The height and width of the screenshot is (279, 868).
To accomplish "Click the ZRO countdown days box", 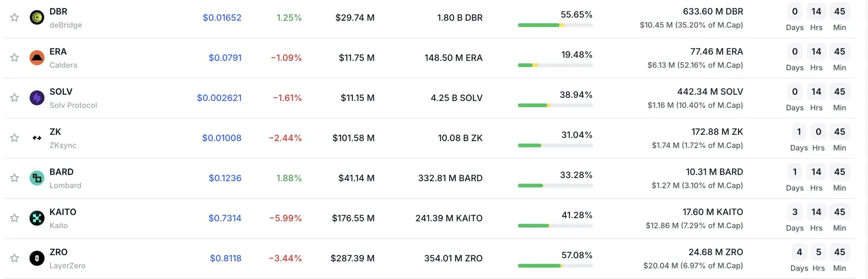I will [x=799, y=252].
